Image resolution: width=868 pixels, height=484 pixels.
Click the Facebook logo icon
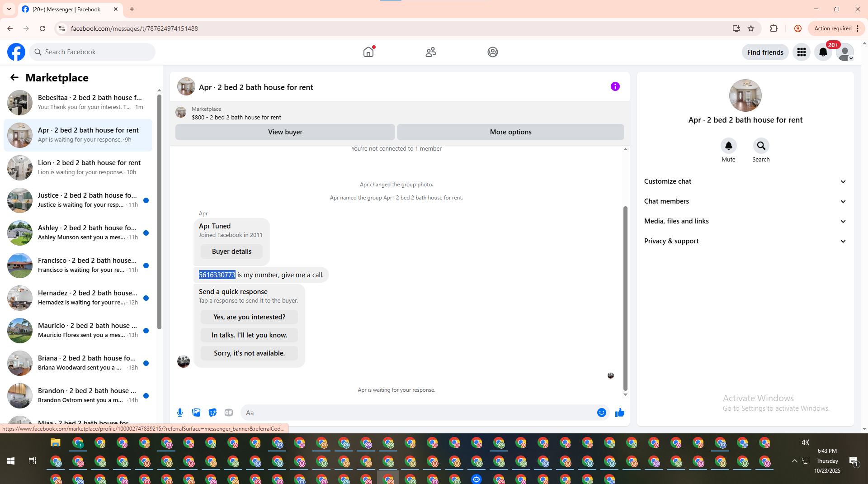tap(16, 52)
